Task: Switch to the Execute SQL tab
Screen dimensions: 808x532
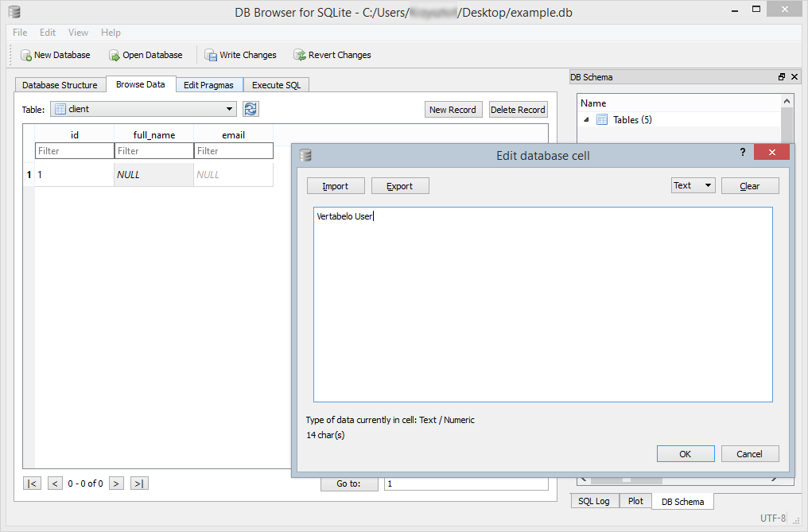Action: [276, 84]
